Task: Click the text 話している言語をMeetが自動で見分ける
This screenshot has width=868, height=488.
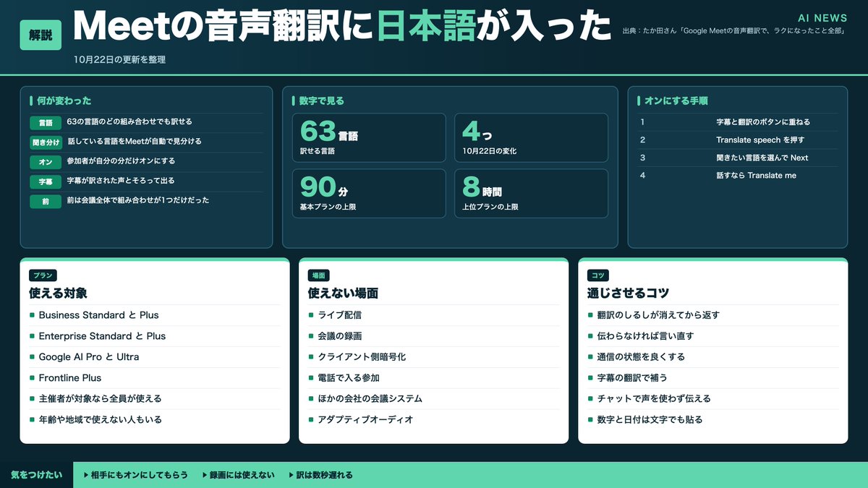Action: pyautogui.click(x=135, y=142)
